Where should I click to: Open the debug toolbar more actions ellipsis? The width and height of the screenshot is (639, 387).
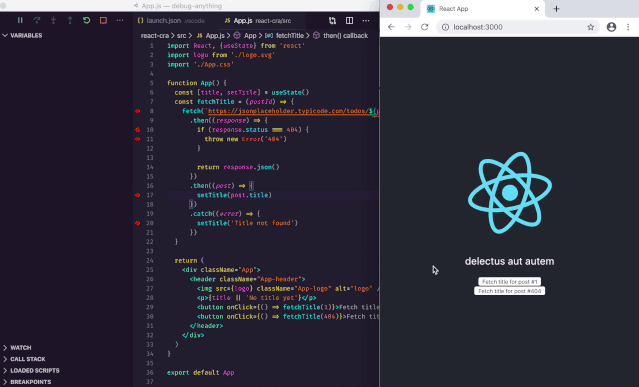(x=120, y=20)
